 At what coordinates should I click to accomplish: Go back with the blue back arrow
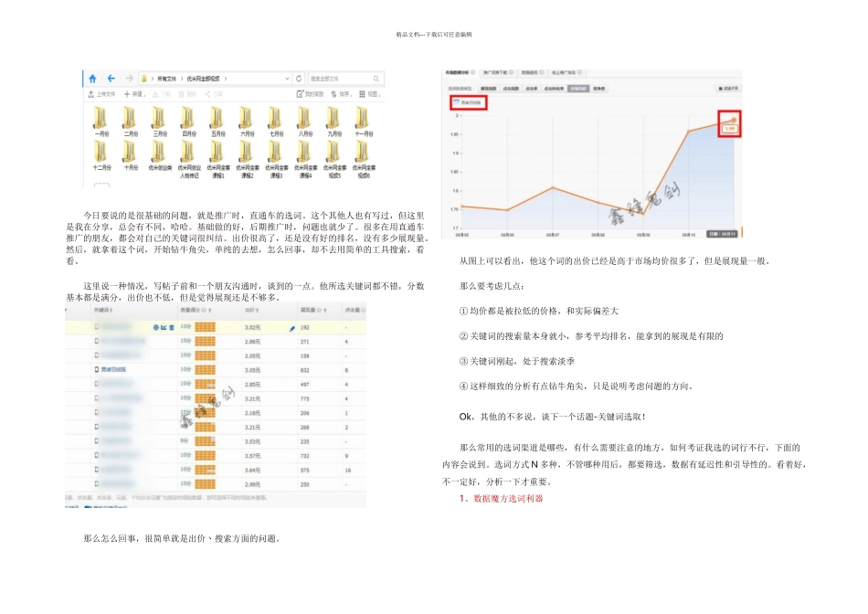pyautogui.click(x=111, y=79)
